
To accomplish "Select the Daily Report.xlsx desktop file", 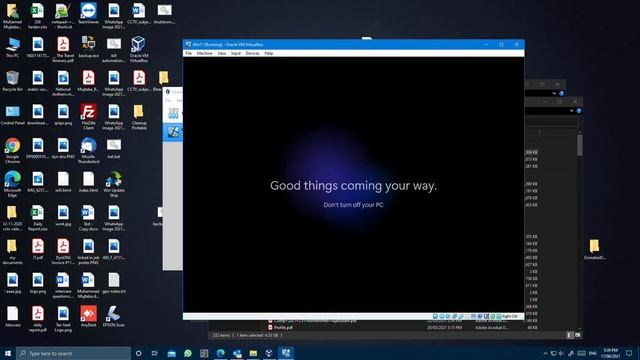I will (38, 218).
